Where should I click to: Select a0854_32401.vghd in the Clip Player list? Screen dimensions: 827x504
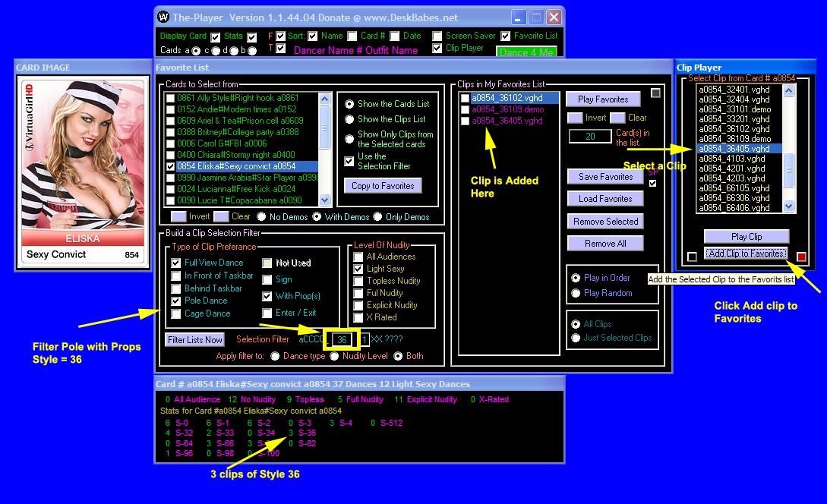[734, 90]
